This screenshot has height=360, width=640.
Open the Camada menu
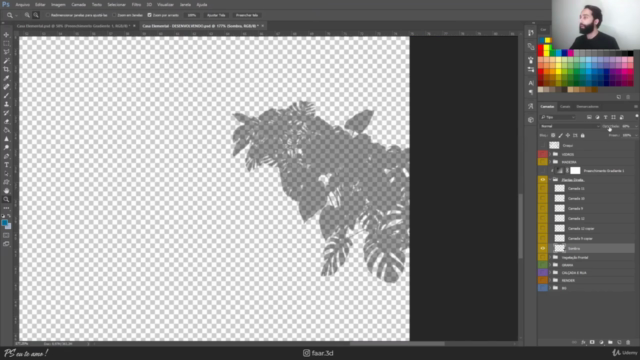pyautogui.click(x=78, y=4)
